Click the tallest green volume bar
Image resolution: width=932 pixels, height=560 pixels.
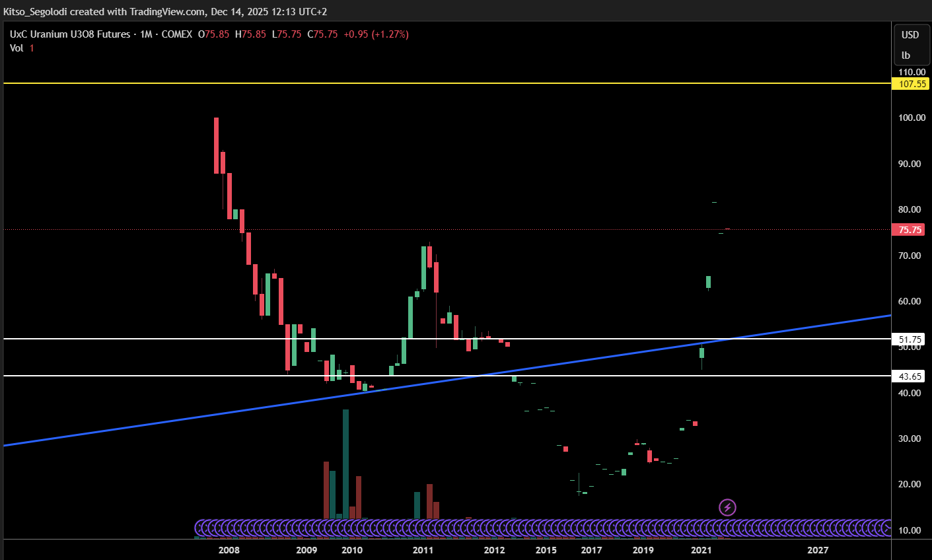345,462
